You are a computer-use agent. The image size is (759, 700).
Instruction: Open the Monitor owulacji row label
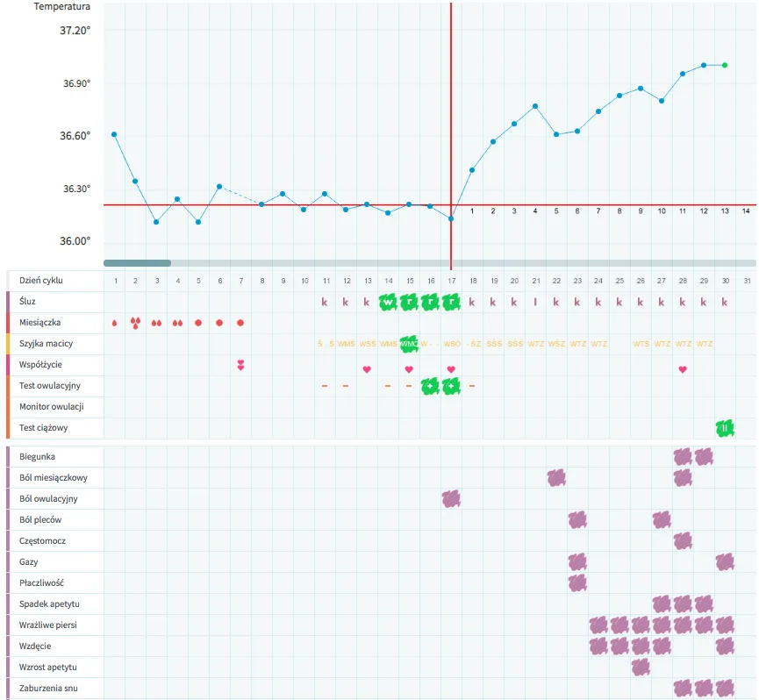coord(51,407)
